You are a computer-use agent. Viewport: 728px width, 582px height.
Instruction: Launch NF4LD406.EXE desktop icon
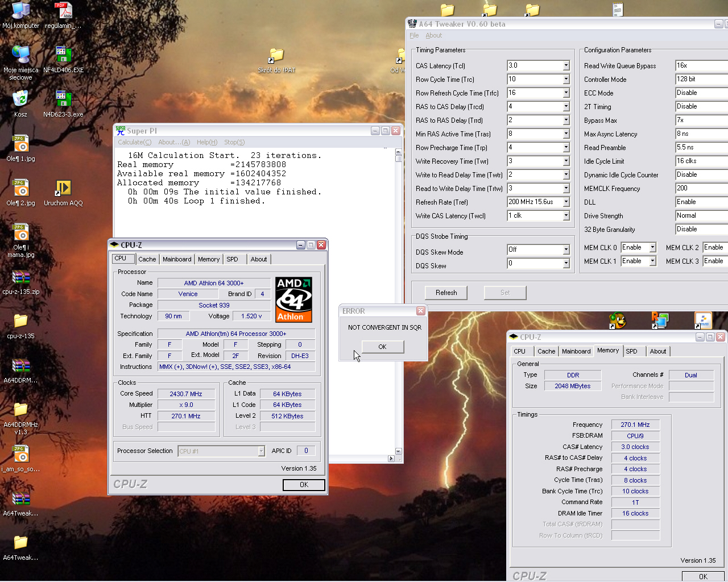[x=63, y=55]
